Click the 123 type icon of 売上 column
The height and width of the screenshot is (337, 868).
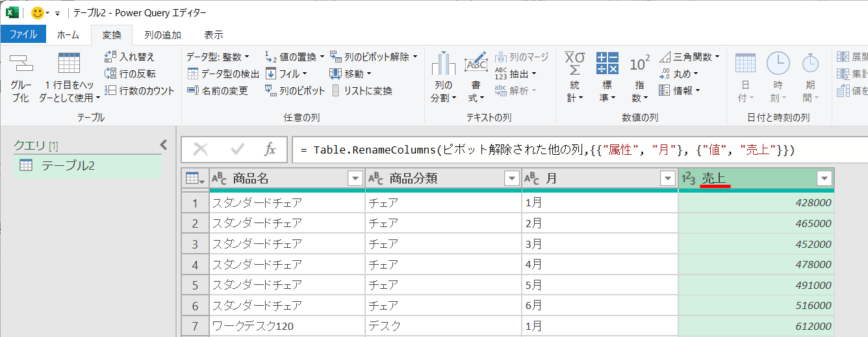click(689, 178)
